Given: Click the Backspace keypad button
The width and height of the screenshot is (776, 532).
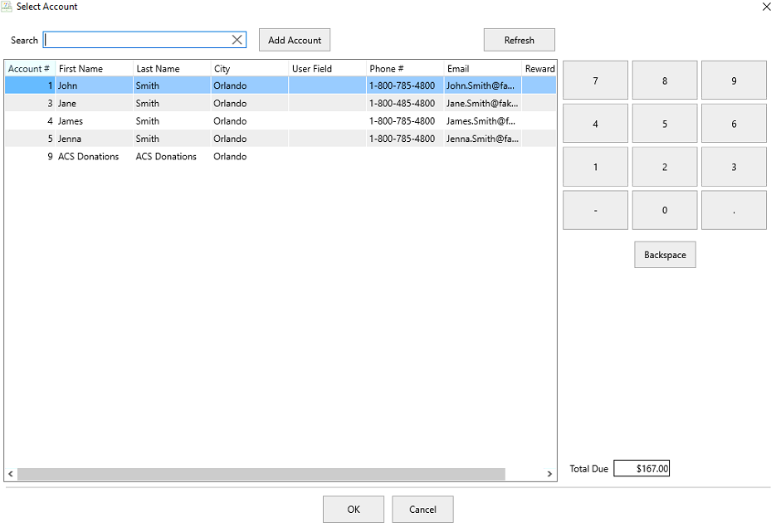Looking at the screenshot, I should click(x=665, y=255).
